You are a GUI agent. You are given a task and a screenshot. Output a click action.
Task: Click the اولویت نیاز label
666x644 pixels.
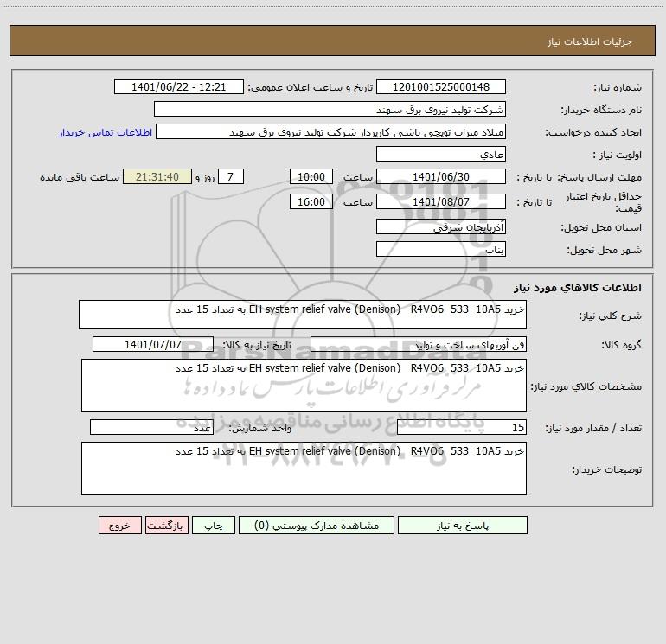[618, 155]
